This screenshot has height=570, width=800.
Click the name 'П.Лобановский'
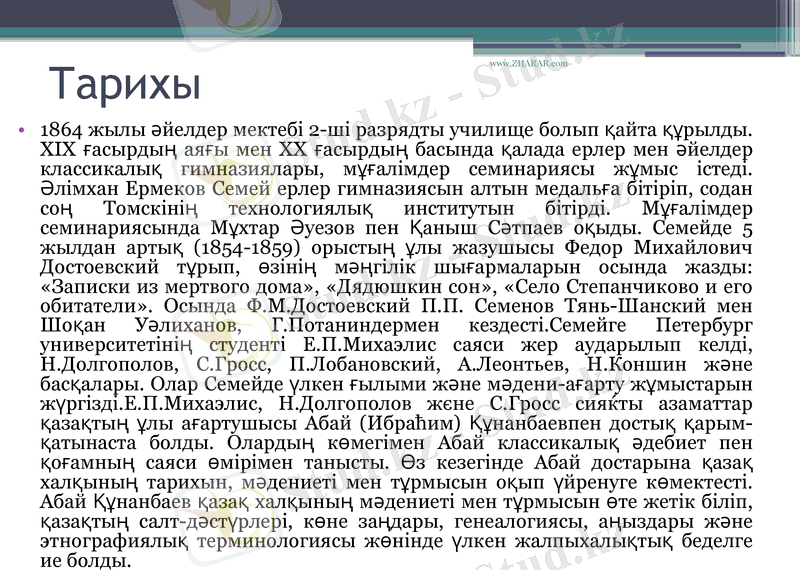[364, 365]
